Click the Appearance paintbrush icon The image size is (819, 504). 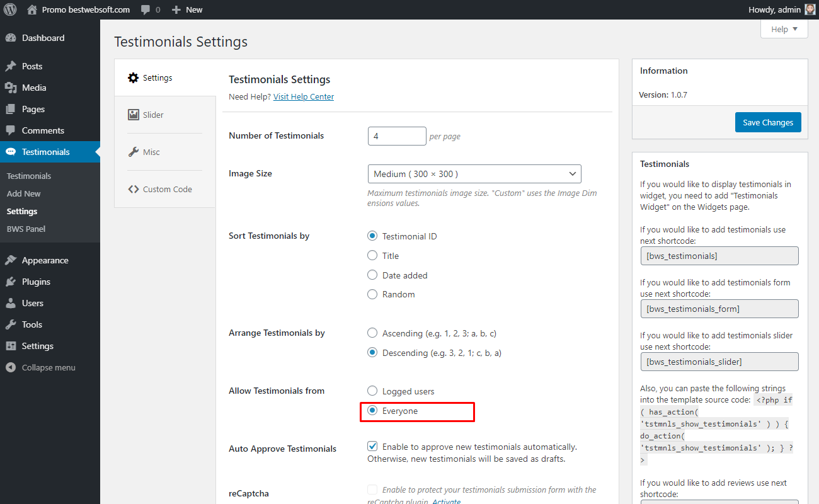click(11, 260)
